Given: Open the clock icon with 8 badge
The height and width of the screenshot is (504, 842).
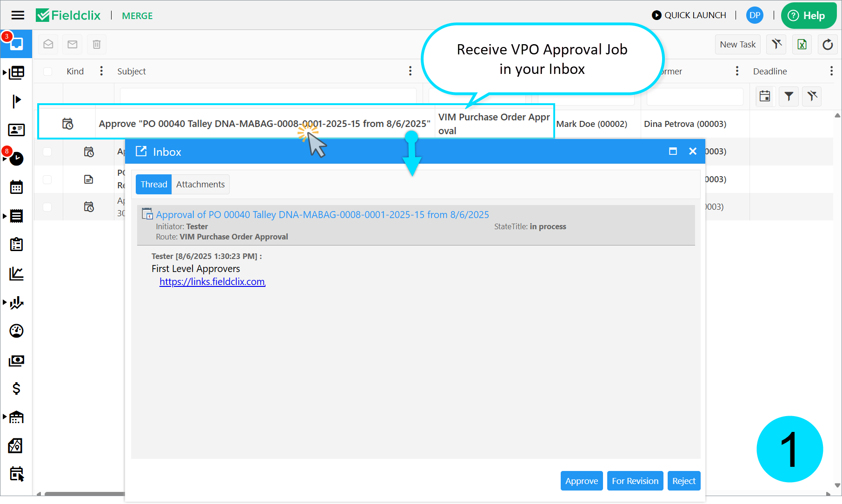Looking at the screenshot, I should pos(16,159).
